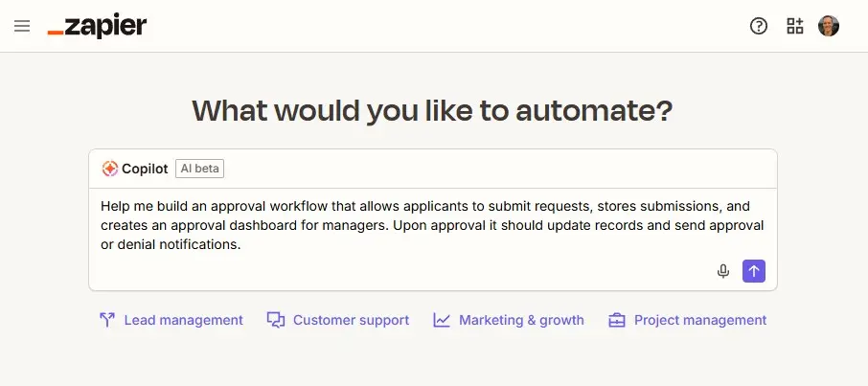
Task: Open the apps grid icon
Action: coord(795,26)
